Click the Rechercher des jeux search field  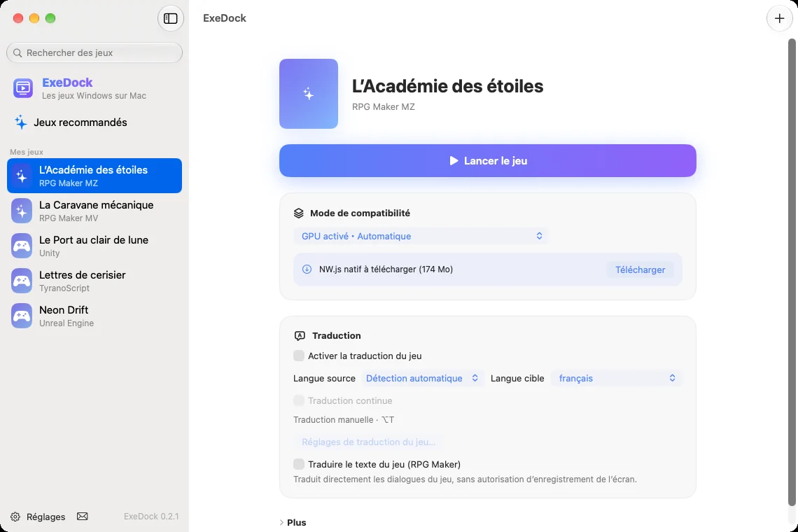(x=94, y=53)
